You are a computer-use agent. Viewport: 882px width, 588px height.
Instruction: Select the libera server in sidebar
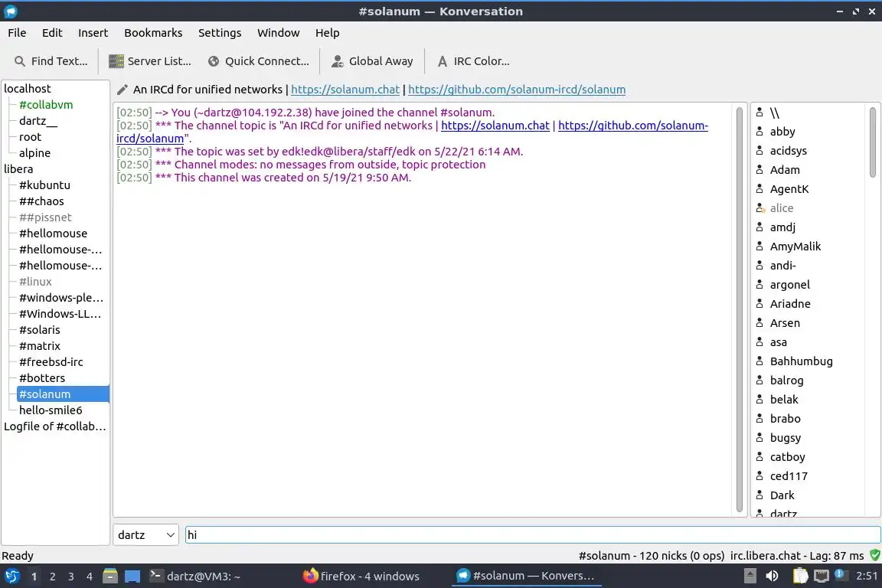pos(18,168)
